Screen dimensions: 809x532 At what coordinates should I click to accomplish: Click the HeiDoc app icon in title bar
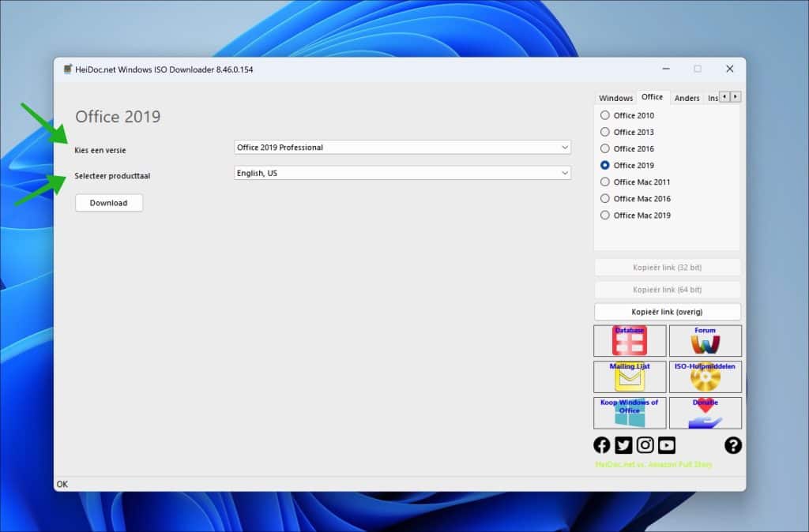pos(68,69)
